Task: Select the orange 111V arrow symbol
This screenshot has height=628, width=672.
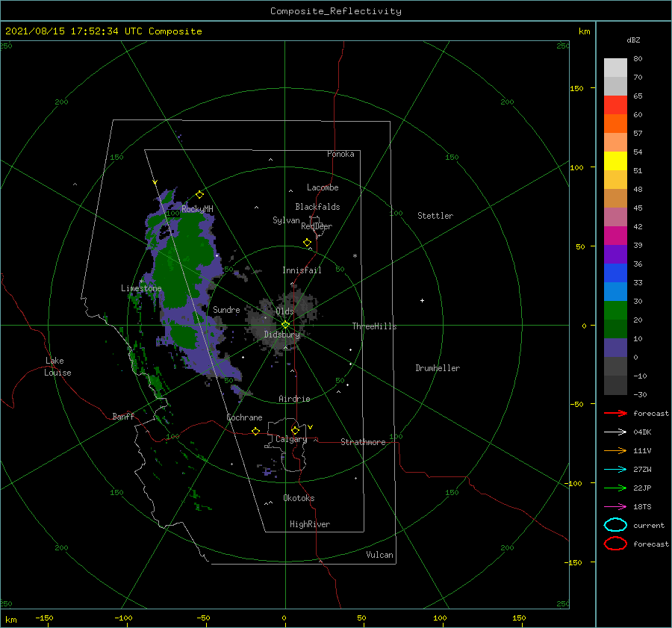Action: tap(615, 450)
